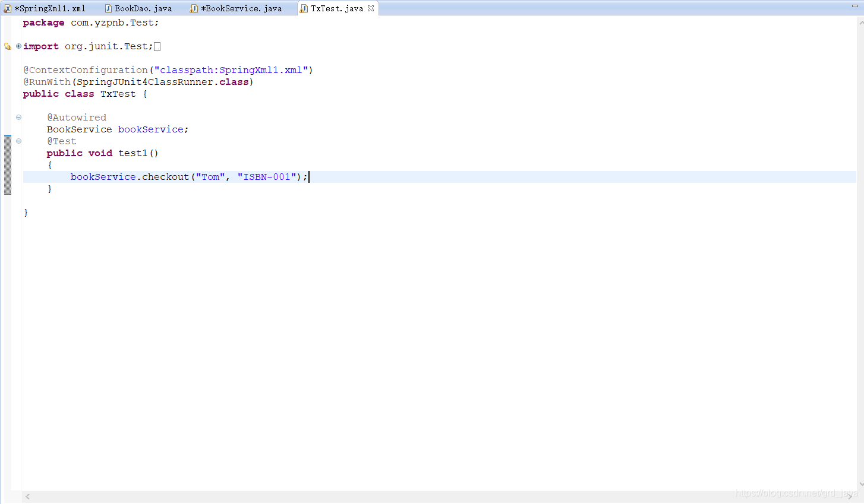Click the "classpath:SpringXml1.xml" string
The image size is (864, 504).
(231, 70)
